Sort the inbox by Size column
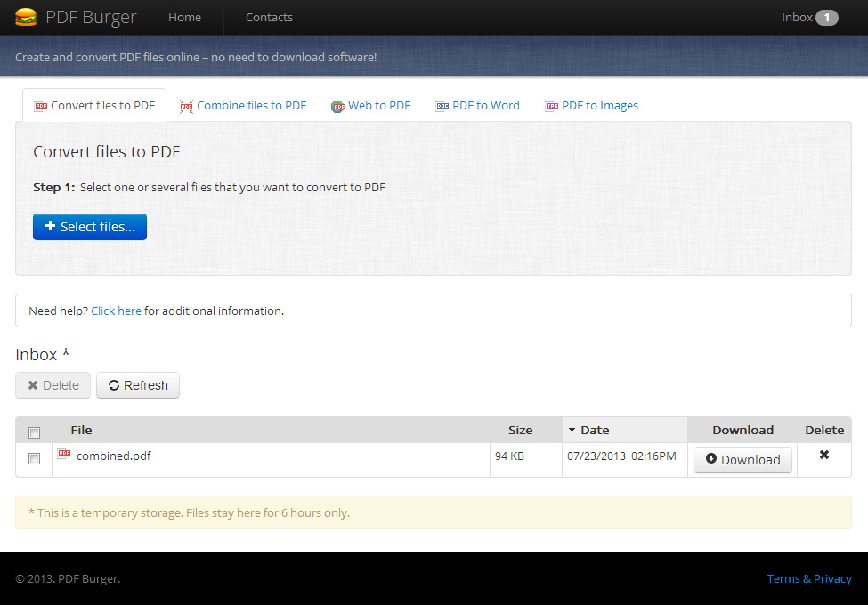The height and width of the screenshot is (605, 868). pyautogui.click(x=520, y=430)
